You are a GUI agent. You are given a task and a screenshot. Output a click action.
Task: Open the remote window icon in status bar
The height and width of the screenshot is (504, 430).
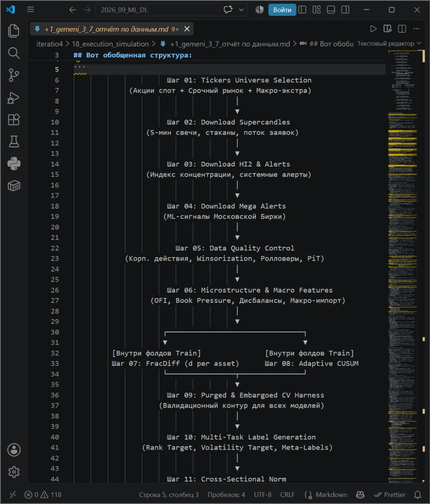pos(13,495)
